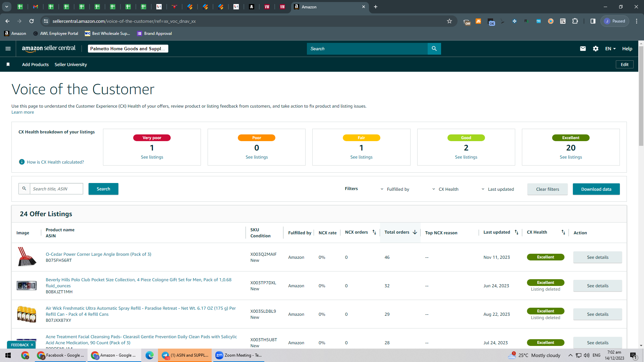Sort Total orders descending arrow

pos(415,232)
